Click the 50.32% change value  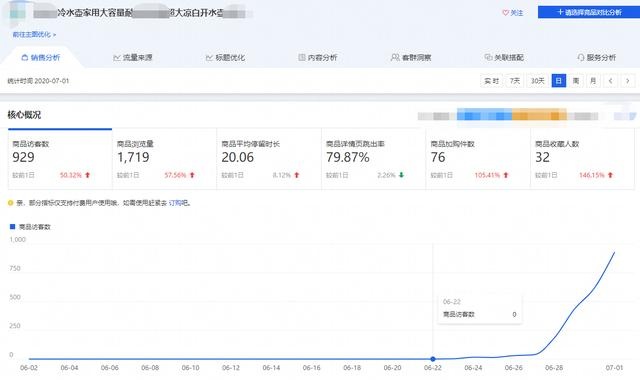pos(71,175)
